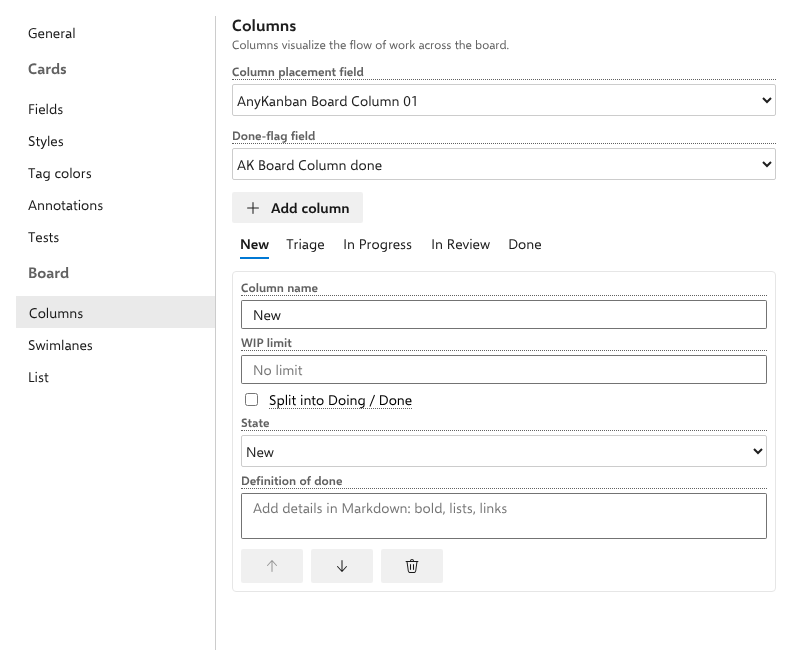Select the New column tab
The width and height of the screenshot is (792, 666).
pos(255,244)
